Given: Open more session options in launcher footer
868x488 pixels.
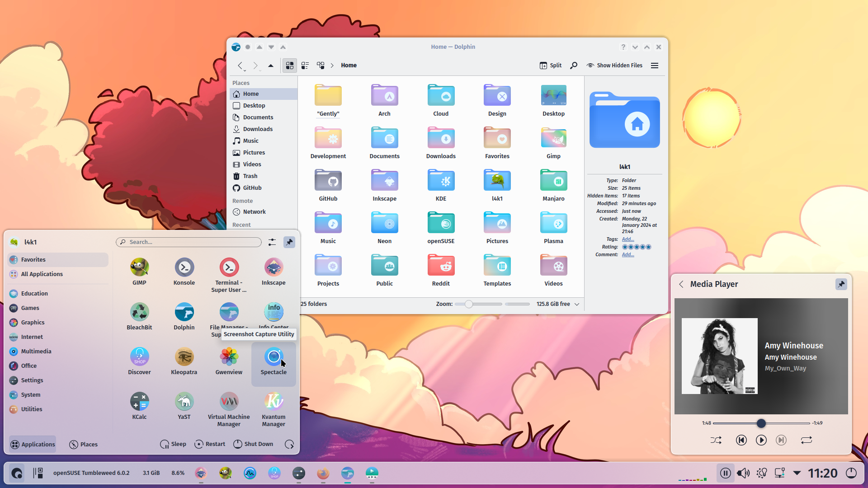Looking at the screenshot, I should [289, 444].
